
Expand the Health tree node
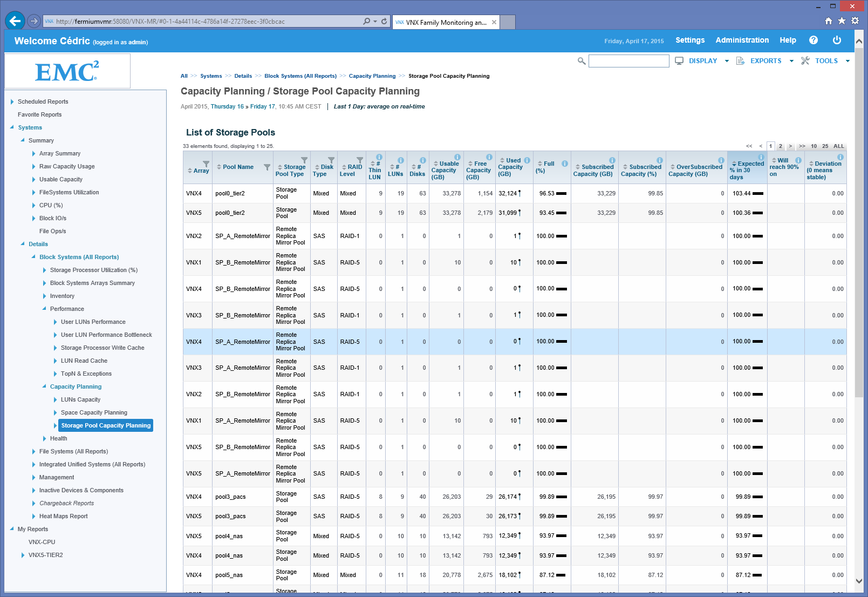click(x=45, y=438)
